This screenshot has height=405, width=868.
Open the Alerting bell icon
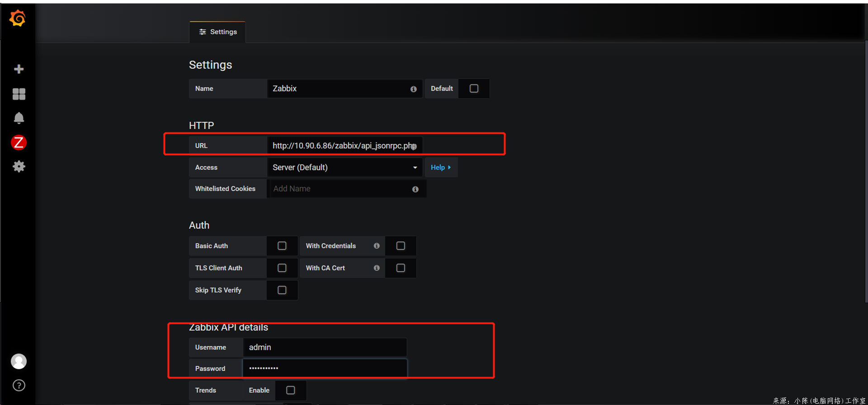tap(19, 118)
